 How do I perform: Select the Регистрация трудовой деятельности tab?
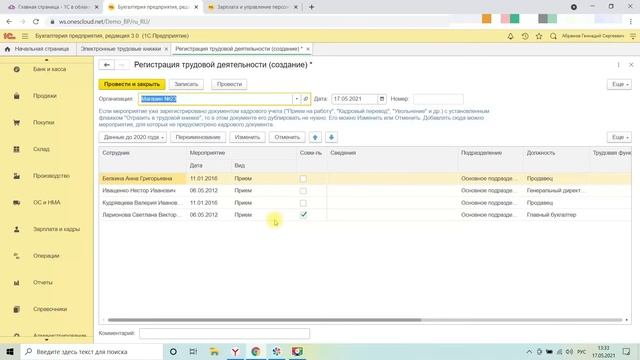[x=239, y=49]
